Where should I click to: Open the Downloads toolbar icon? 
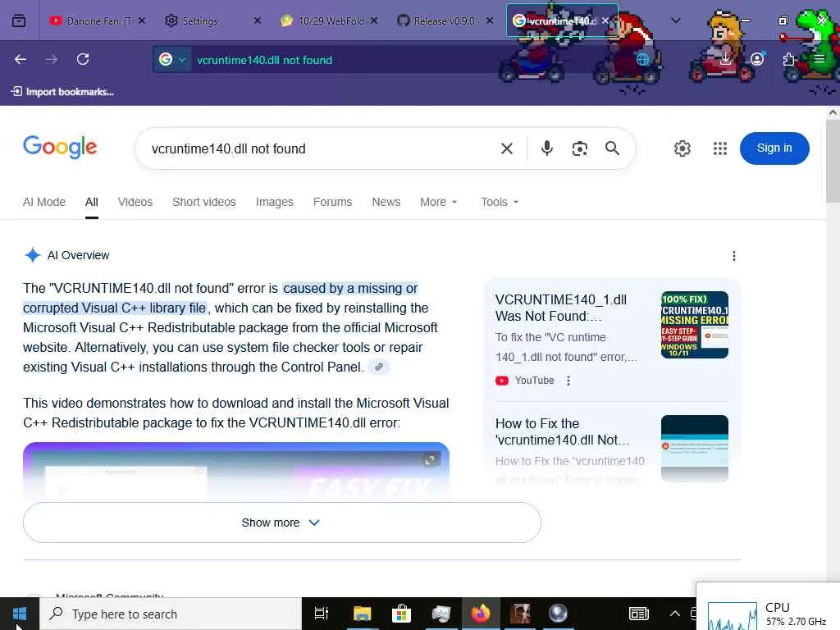click(726, 59)
